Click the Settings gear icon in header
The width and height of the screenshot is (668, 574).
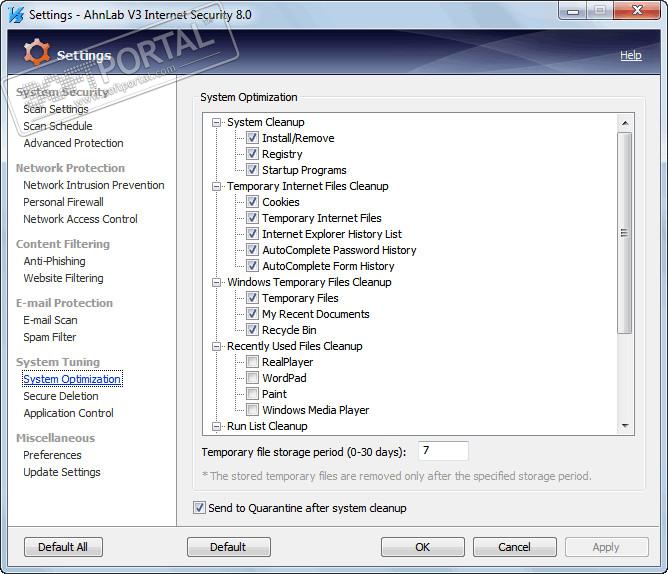[37, 53]
